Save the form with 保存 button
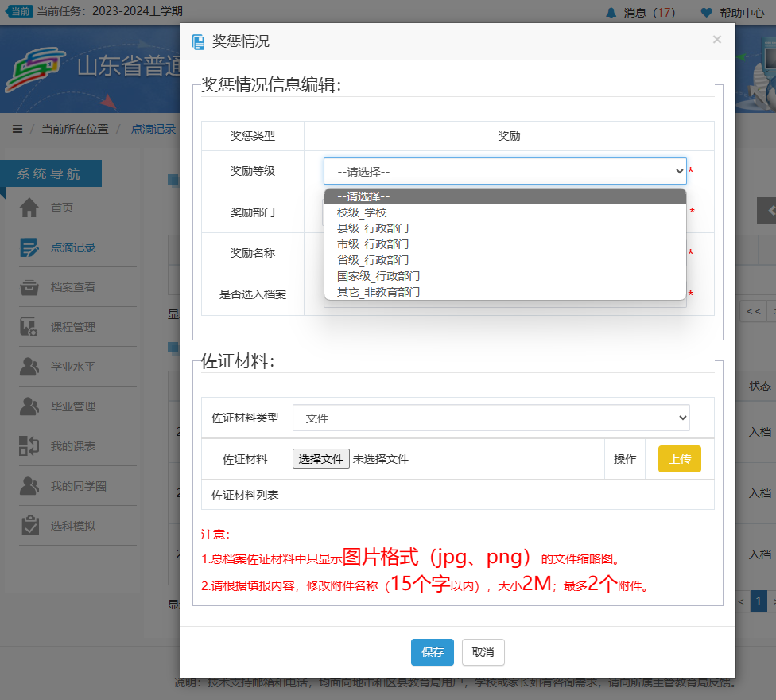Image resolution: width=776 pixels, height=700 pixels. (x=432, y=652)
